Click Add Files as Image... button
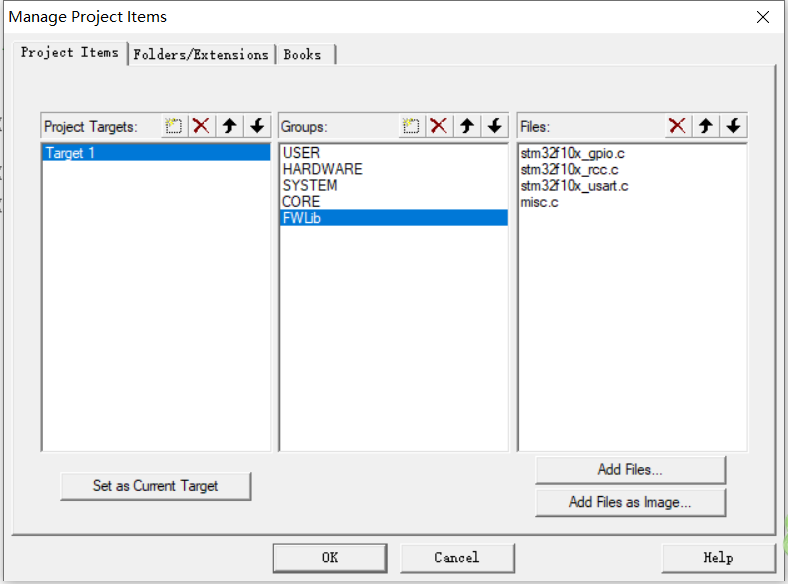The height and width of the screenshot is (584, 788). [x=631, y=502]
